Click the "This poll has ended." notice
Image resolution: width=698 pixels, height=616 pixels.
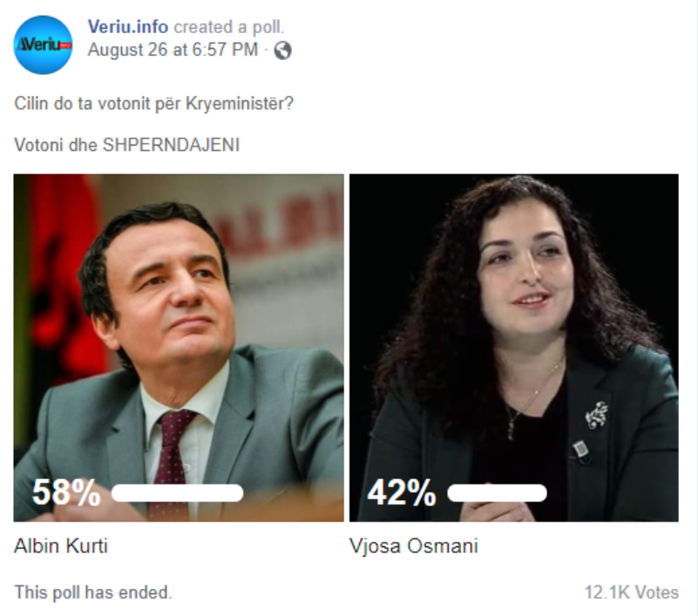pos(93,592)
